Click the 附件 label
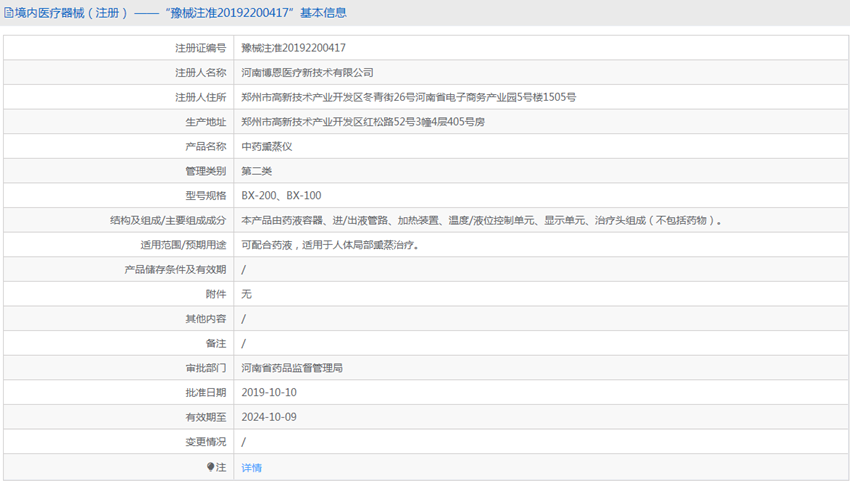The image size is (850, 485). [x=216, y=294]
